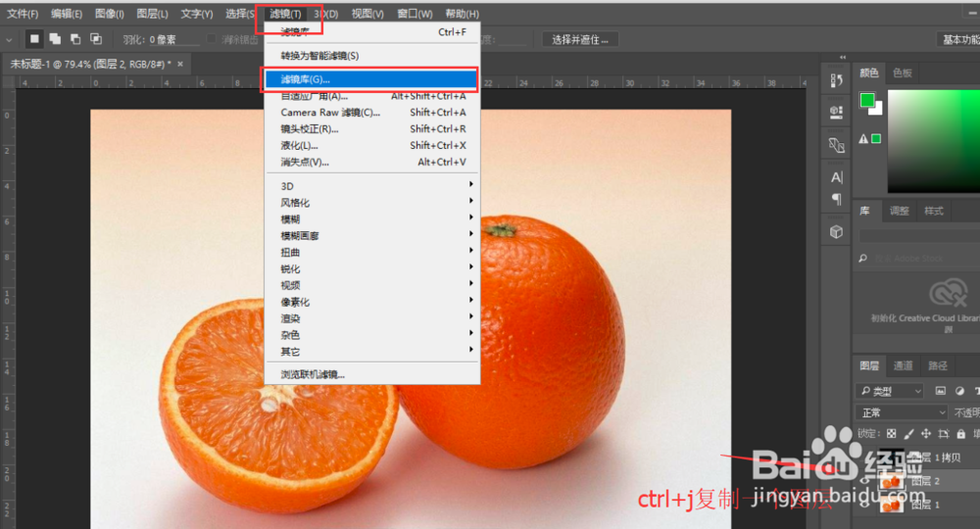The image size is (980, 529).
Task: Open the Properties panel icon
Action: pos(836,113)
